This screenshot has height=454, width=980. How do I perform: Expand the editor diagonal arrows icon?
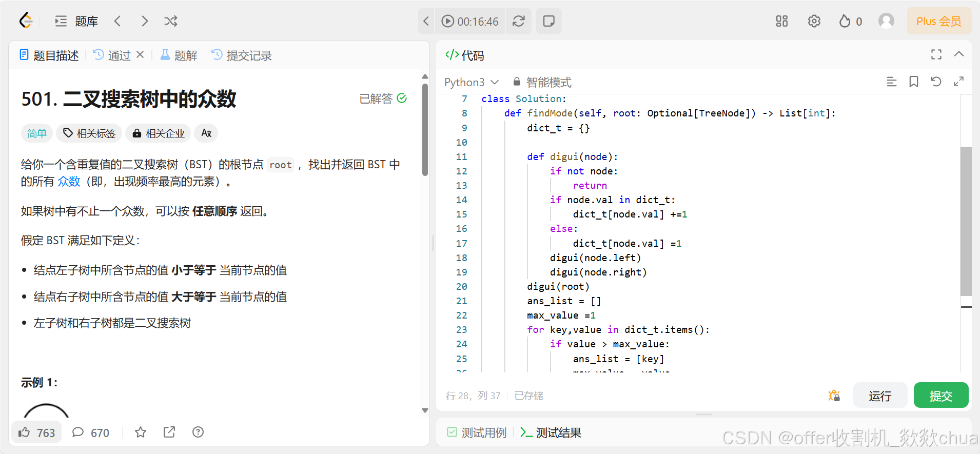(958, 82)
